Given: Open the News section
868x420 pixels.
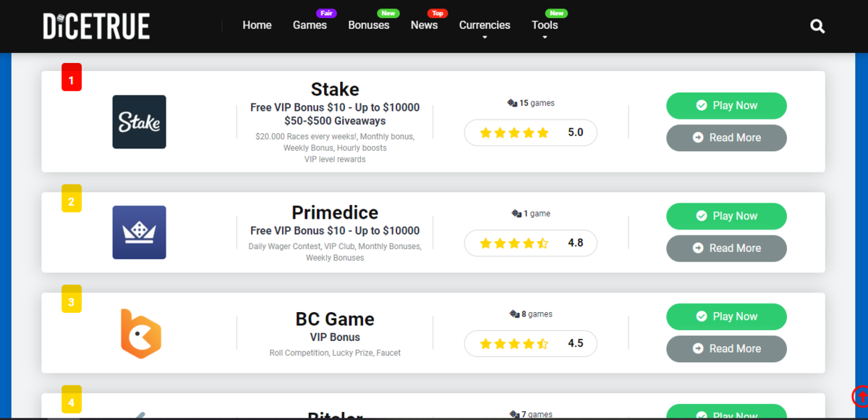Looking at the screenshot, I should tap(424, 25).
